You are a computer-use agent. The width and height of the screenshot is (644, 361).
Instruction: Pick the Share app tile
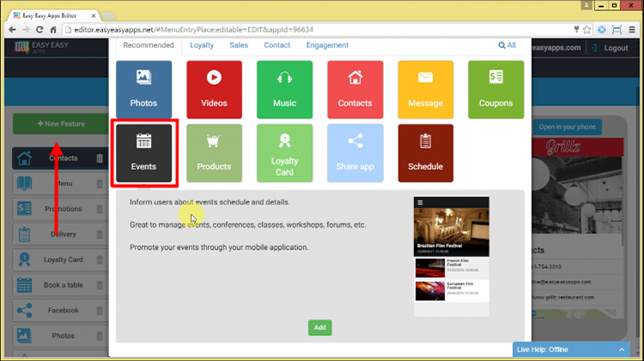point(355,153)
